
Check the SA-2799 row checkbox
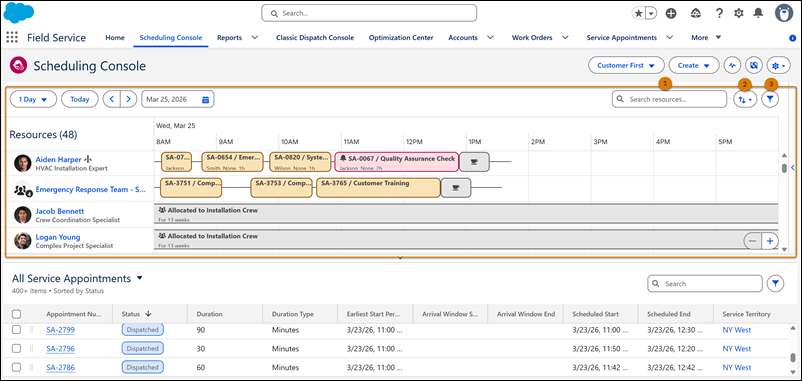[16, 330]
